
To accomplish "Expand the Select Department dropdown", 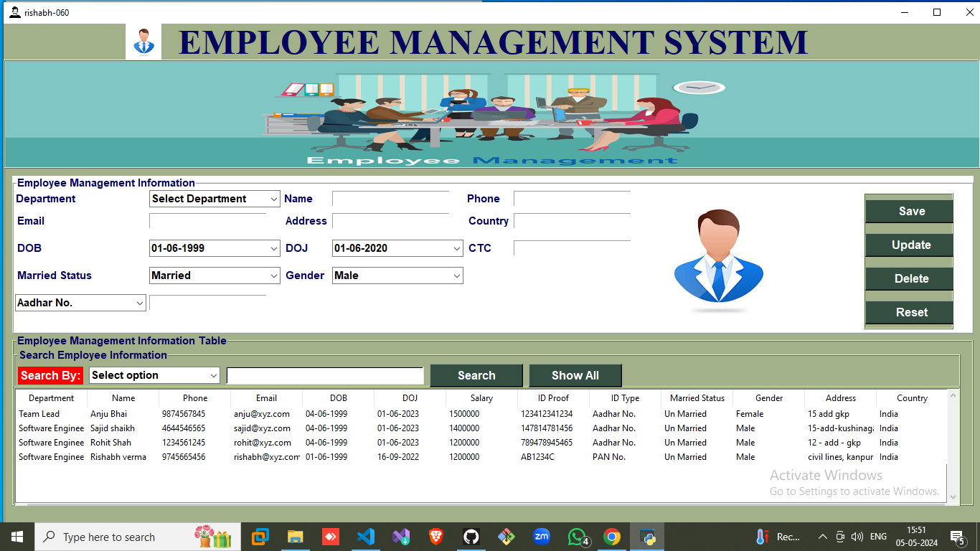I will (214, 199).
